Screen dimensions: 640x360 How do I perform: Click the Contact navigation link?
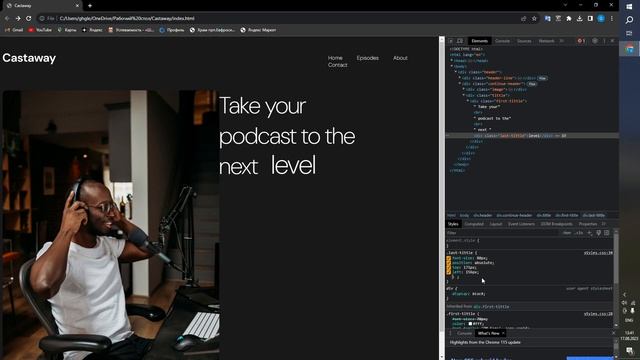338,65
